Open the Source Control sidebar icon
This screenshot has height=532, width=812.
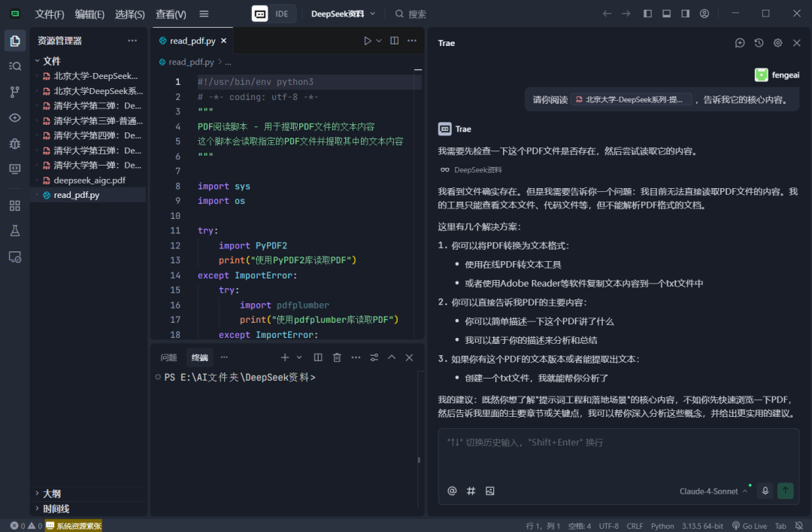click(x=14, y=92)
